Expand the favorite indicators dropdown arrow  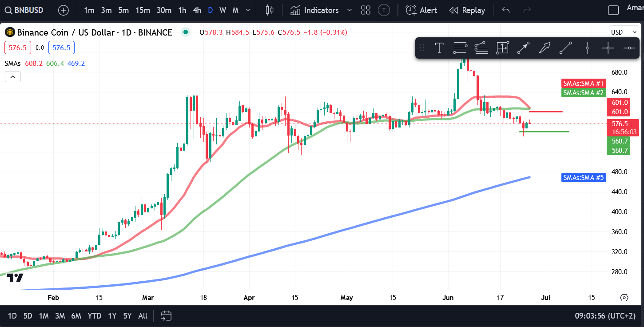point(350,10)
